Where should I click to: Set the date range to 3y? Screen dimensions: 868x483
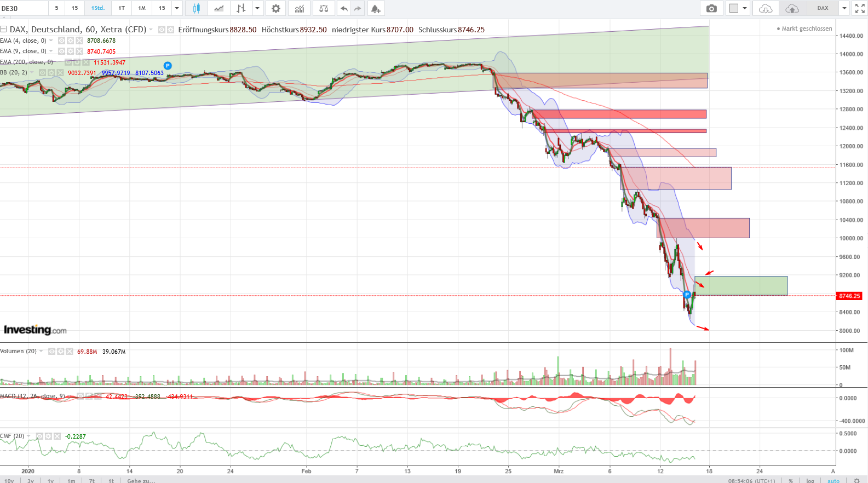tap(31, 480)
